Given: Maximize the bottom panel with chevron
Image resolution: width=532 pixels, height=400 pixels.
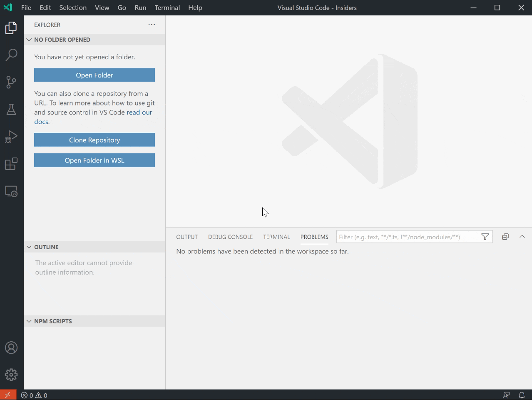Looking at the screenshot, I should (522, 236).
